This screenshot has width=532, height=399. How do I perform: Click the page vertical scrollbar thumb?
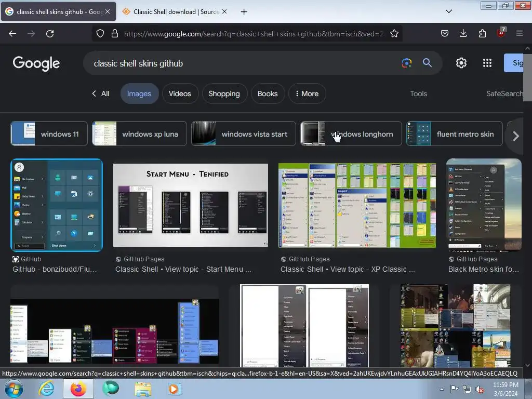(x=527, y=77)
